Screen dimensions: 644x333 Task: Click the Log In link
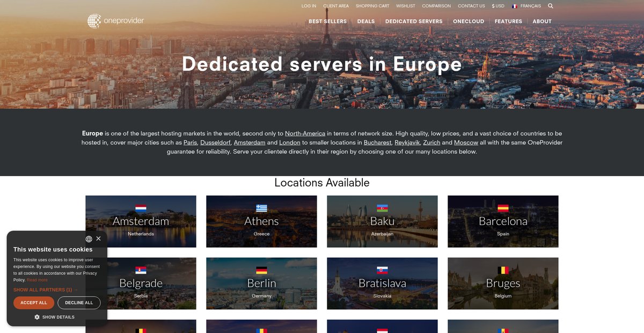[x=309, y=6]
